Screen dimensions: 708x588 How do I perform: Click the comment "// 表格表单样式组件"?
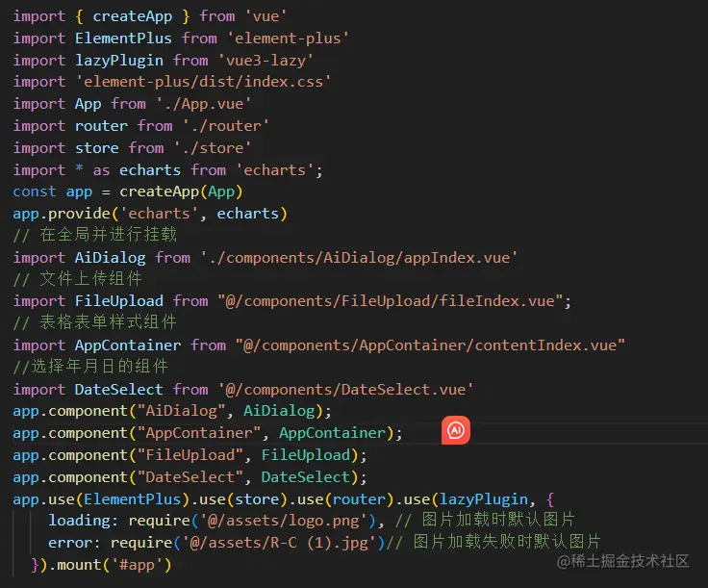[95, 322]
